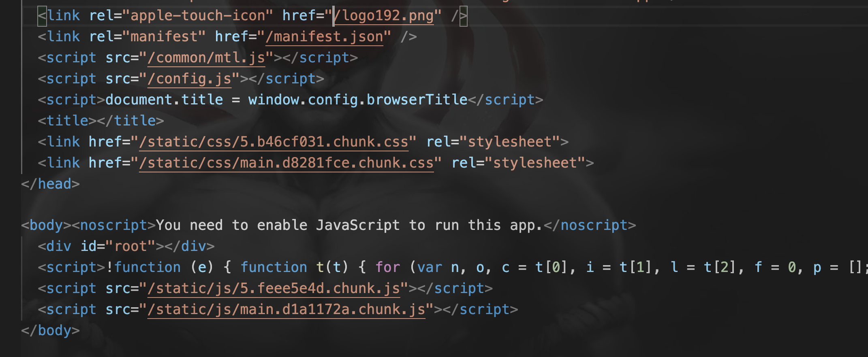Viewport: 868px width, 357px height.
Task: Open the /manifest.json href link
Action: [324, 37]
